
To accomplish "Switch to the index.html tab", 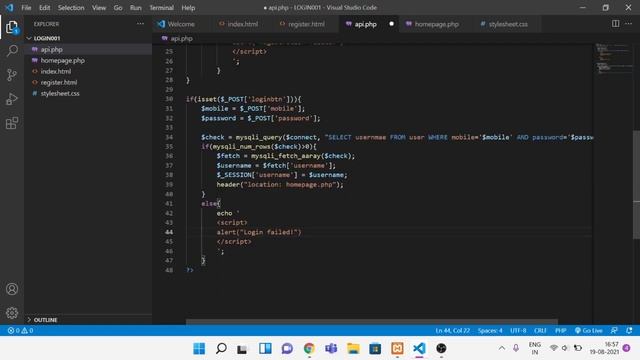I will (242, 24).
